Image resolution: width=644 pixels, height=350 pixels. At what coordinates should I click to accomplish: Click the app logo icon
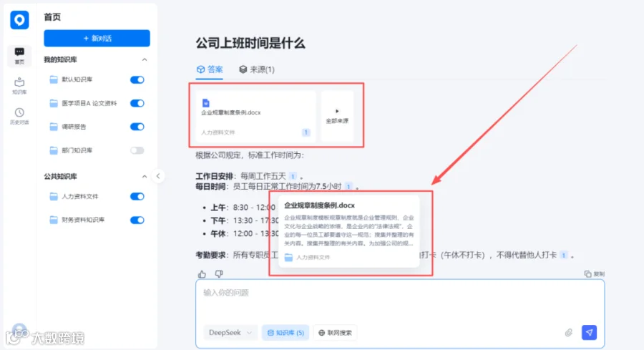point(19,20)
